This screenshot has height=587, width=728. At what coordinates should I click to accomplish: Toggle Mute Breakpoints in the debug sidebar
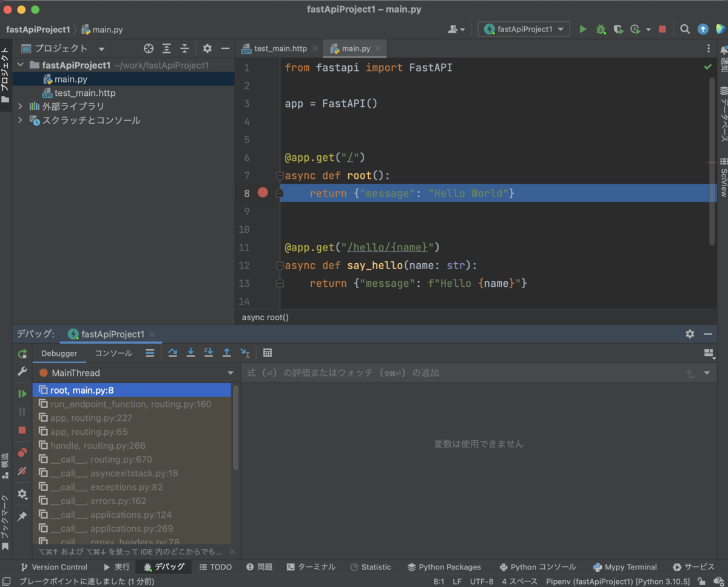click(22, 471)
